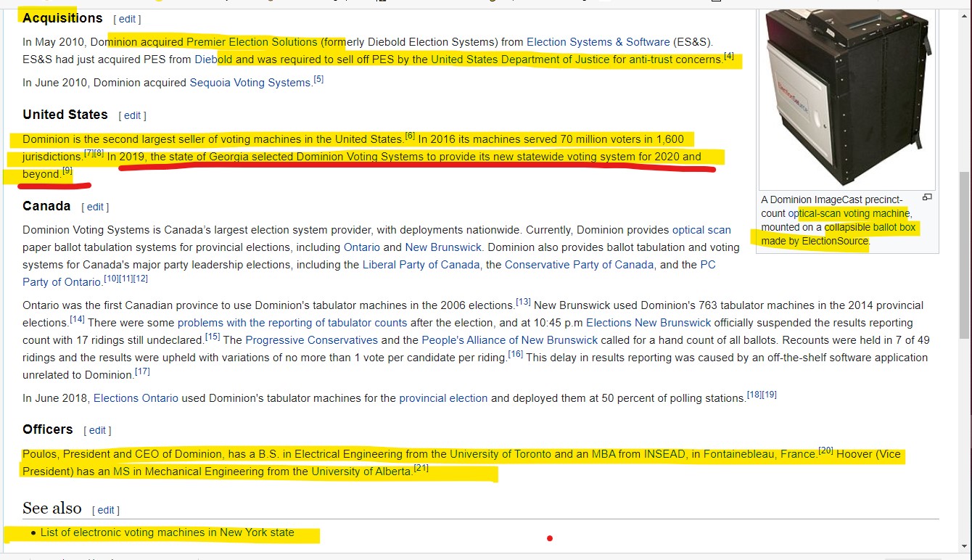Open Premier Election Solutions article
This screenshot has width=972, height=560.
click(x=252, y=42)
